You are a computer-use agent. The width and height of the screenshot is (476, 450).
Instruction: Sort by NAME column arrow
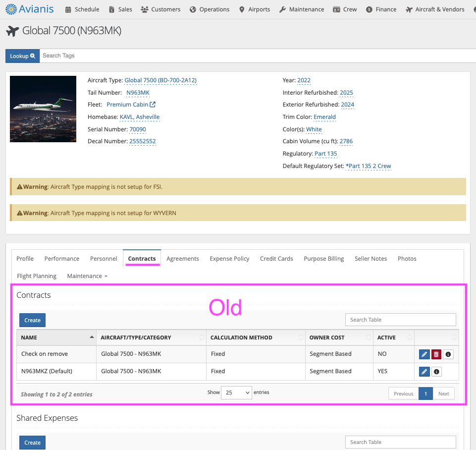point(92,337)
